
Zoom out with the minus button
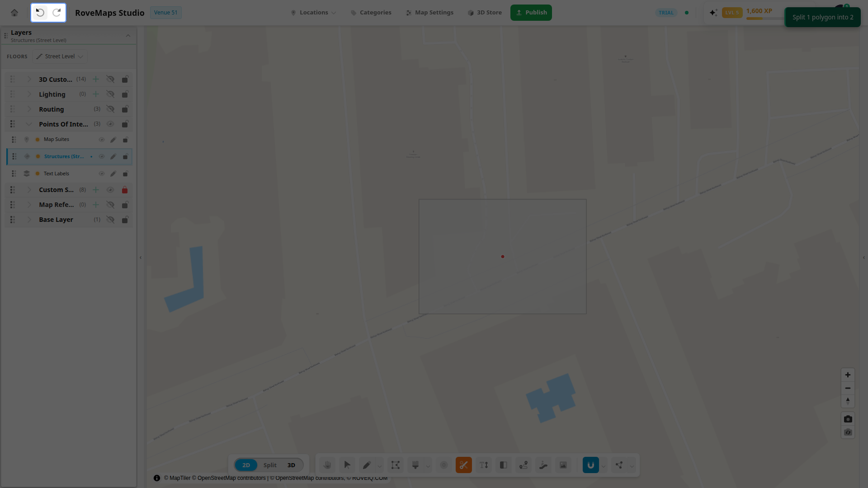click(x=848, y=388)
